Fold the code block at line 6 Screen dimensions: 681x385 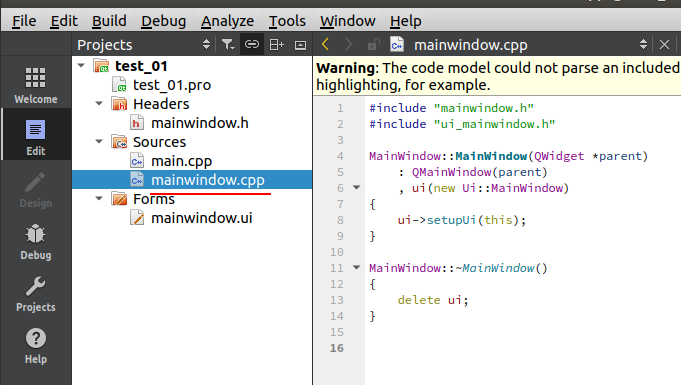click(x=357, y=188)
